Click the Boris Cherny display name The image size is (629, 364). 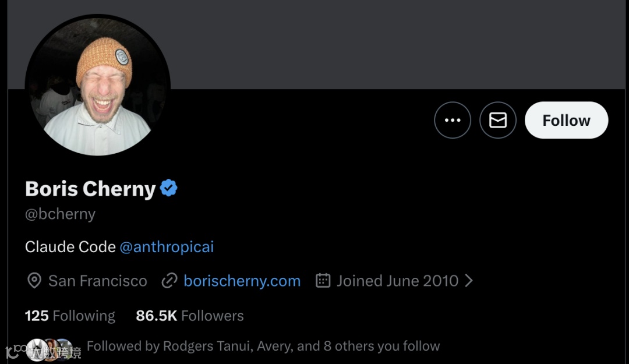(x=90, y=189)
